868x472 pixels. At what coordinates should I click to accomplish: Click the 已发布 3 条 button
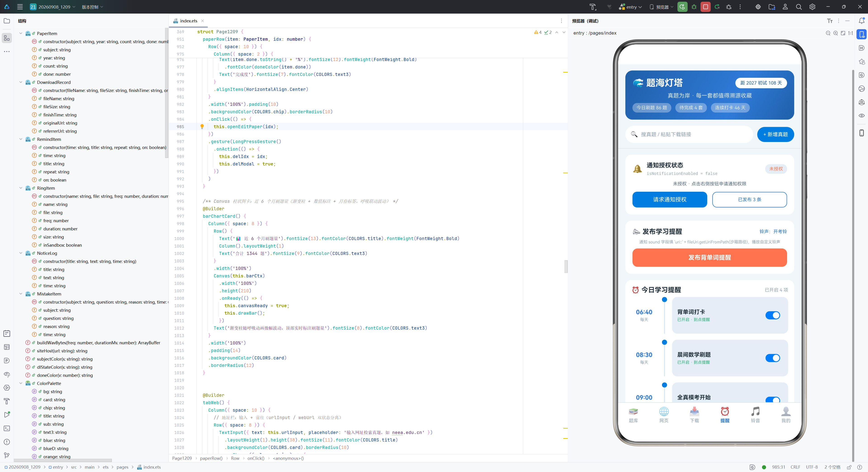(x=749, y=199)
